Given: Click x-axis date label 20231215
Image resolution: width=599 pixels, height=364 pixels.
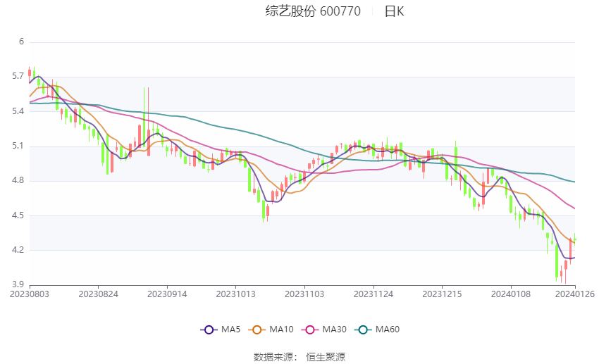Looking at the screenshot, I should 442,294.
